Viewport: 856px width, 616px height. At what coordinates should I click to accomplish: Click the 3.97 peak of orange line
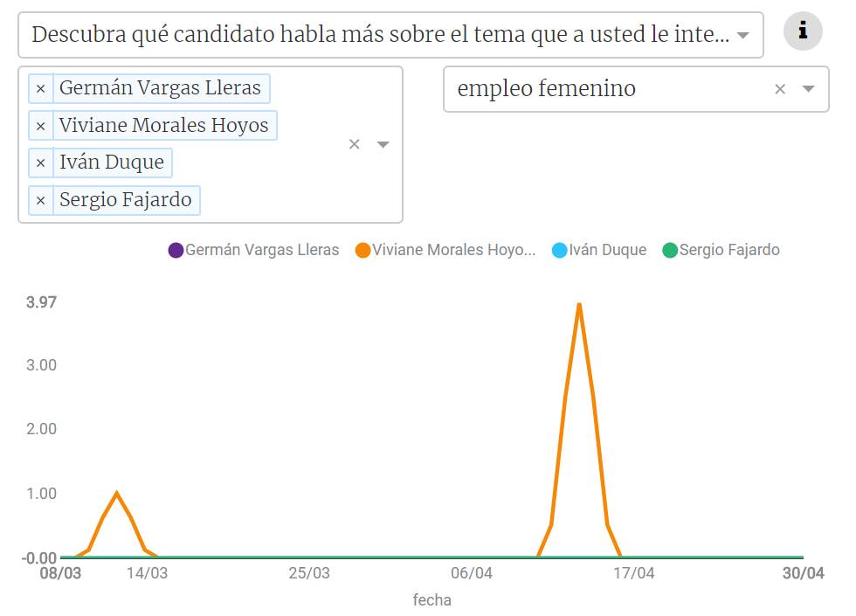tap(579, 304)
